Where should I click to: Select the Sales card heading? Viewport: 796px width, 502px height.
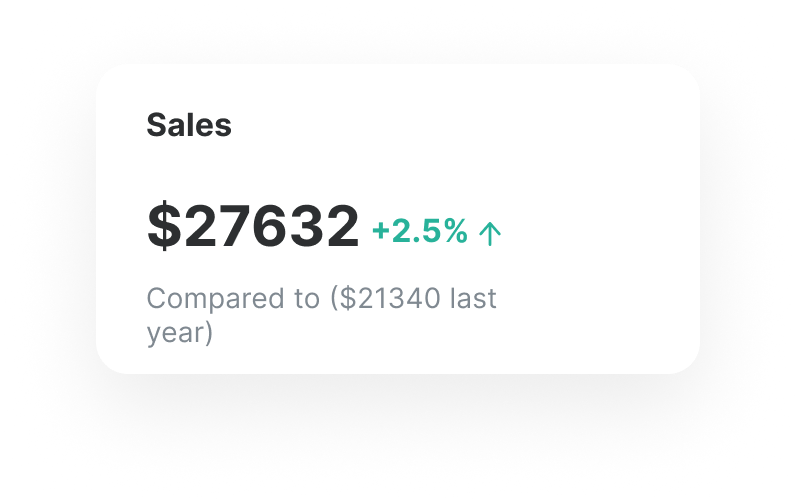point(189,125)
